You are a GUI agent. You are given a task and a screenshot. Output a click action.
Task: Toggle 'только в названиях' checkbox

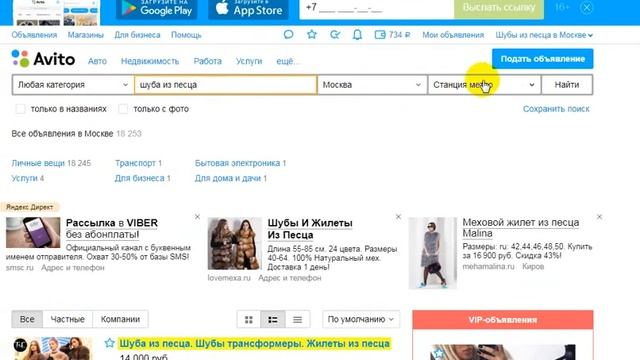(x=20, y=109)
